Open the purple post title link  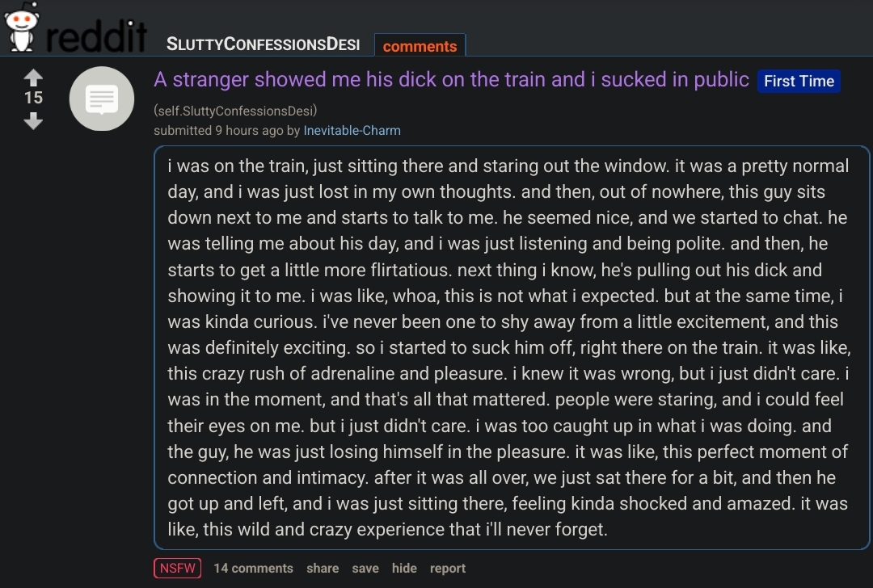point(452,79)
